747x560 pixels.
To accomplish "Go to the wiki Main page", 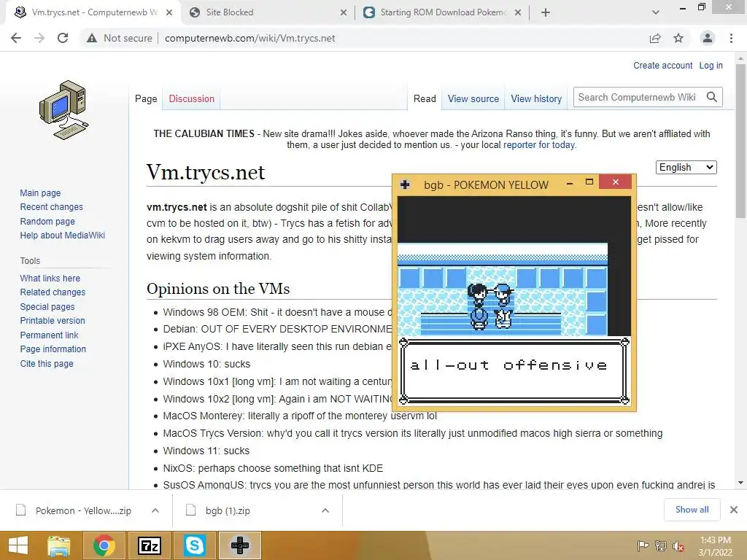I will pyautogui.click(x=40, y=192).
